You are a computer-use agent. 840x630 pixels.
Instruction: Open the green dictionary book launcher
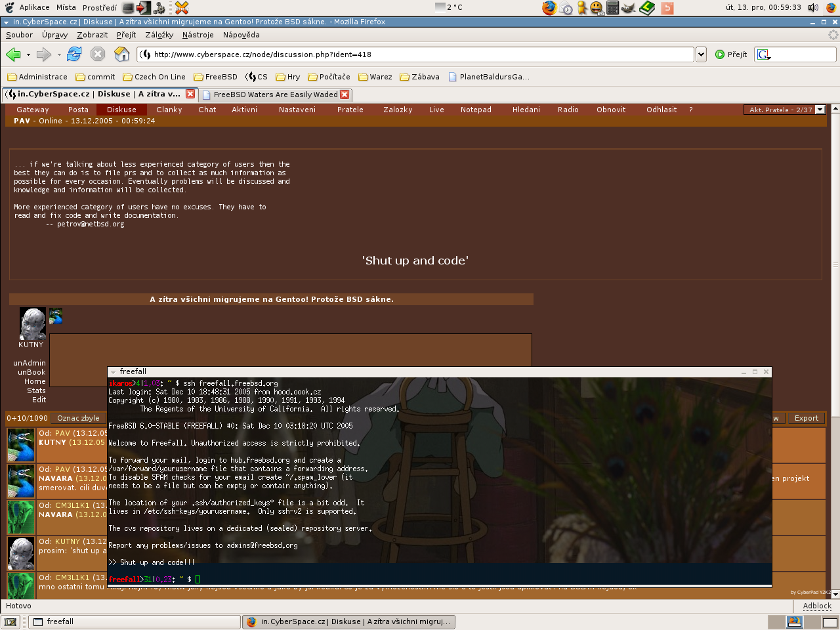click(647, 8)
